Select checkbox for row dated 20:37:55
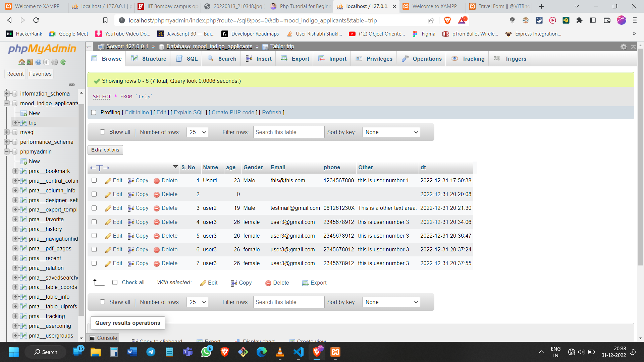The width and height of the screenshot is (644, 362). click(94, 263)
